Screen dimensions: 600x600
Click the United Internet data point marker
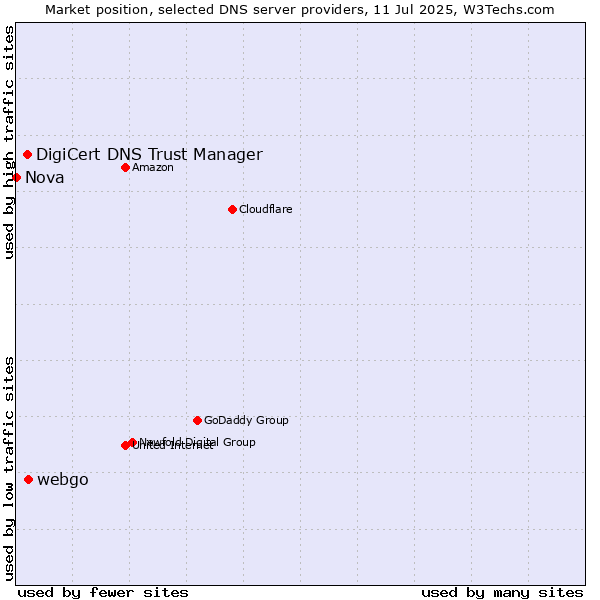tap(125, 445)
